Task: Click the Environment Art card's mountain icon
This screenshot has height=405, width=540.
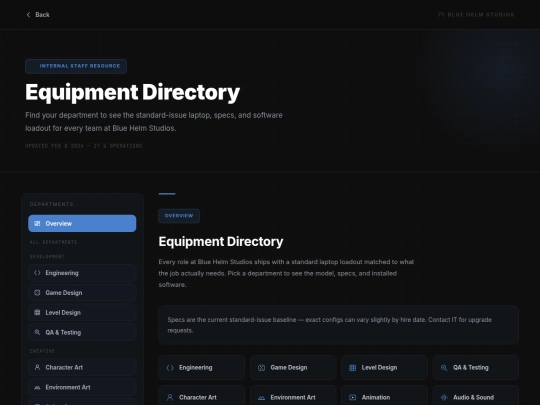Action: (261, 398)
